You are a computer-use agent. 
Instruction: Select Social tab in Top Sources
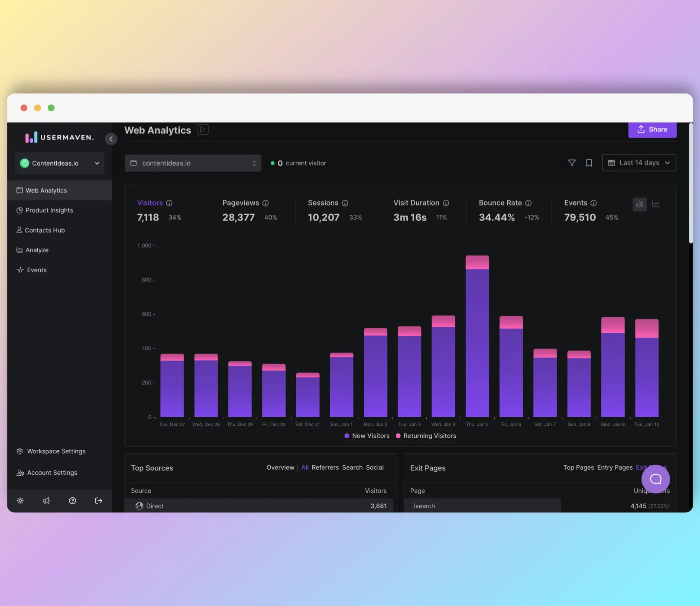pyautogui.click(x=375, y=467)
